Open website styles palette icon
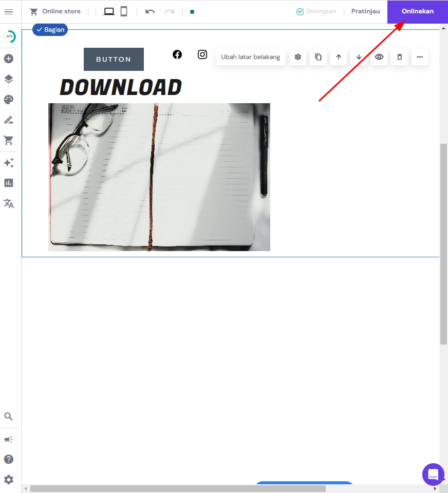 click(x=9, y=100)
